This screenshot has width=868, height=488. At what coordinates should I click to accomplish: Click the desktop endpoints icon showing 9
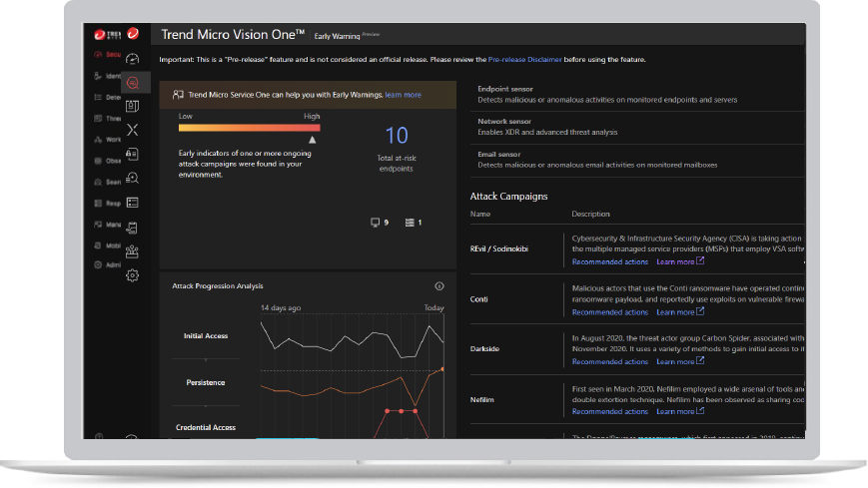[x=376, y=223]
